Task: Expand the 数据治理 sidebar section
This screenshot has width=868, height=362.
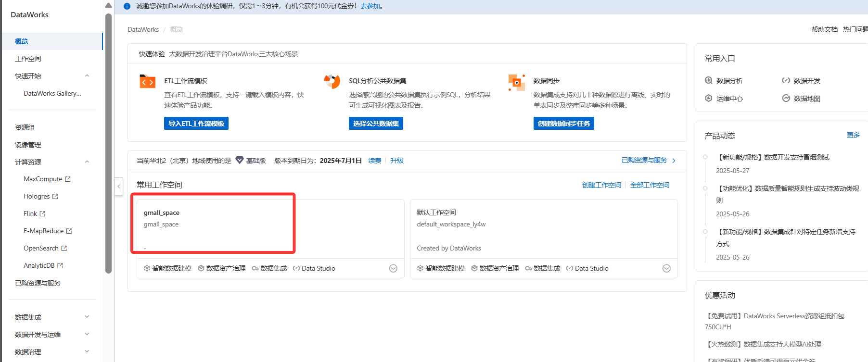Action: [x=87, y=351]
